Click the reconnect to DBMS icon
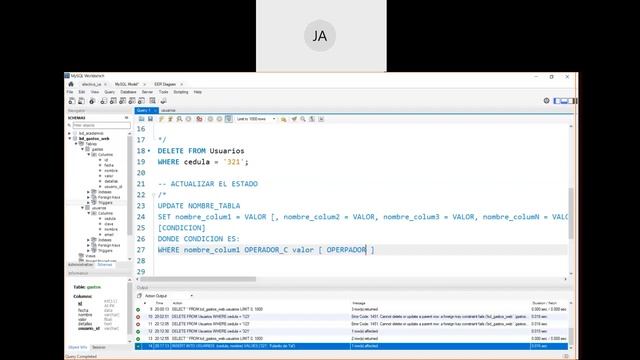640x360 pixels. coord(163,101)
